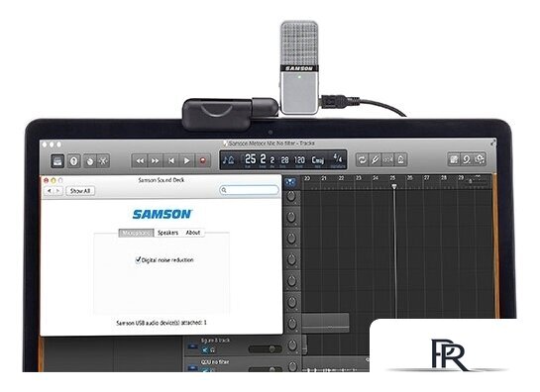Start recording with the red Record button
Viewport: 540px width, 392px height.
click(203, 160)
